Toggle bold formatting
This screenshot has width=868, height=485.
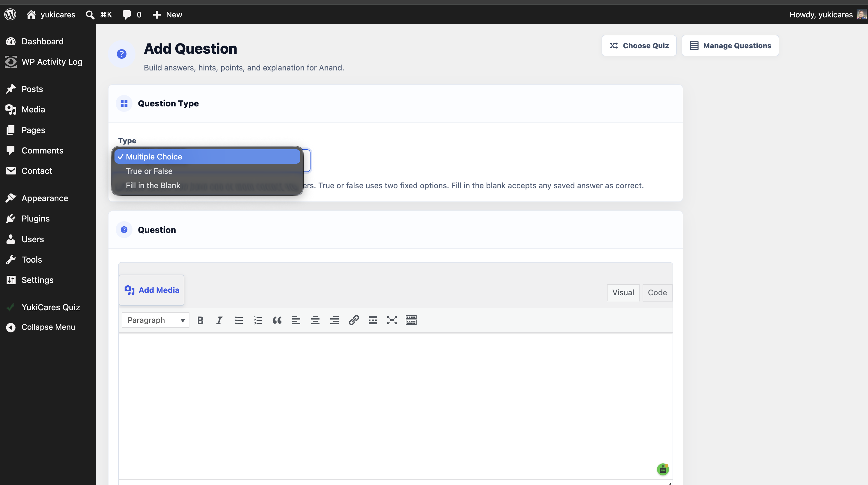point(200,320)
